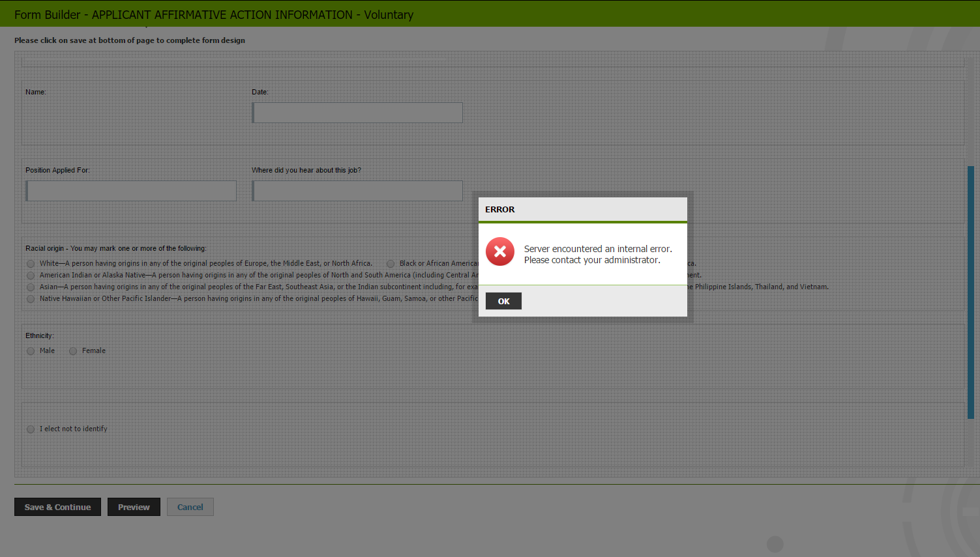Choose 'I elect not to identify'
This screenshot has height=557, width=980.
coord(31,429)
